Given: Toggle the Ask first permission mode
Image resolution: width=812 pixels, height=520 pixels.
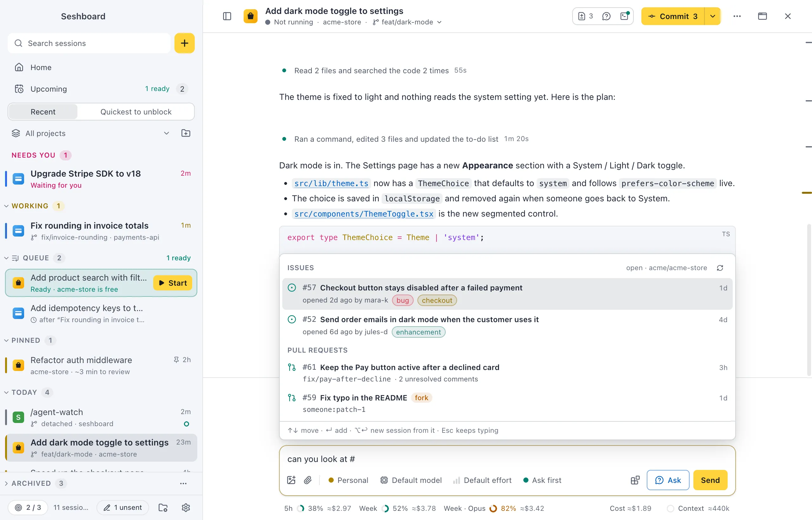Looking at the screenshot, I should (x=542, y=480).
